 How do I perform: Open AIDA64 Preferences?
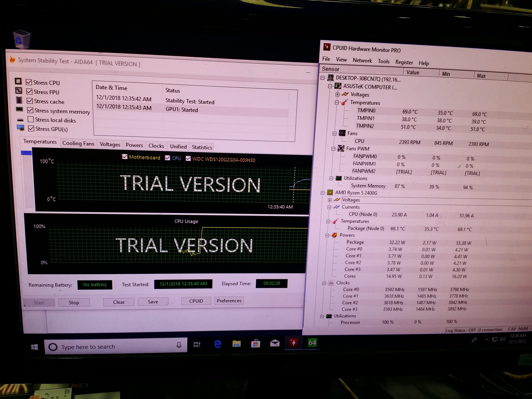point(229,301)
